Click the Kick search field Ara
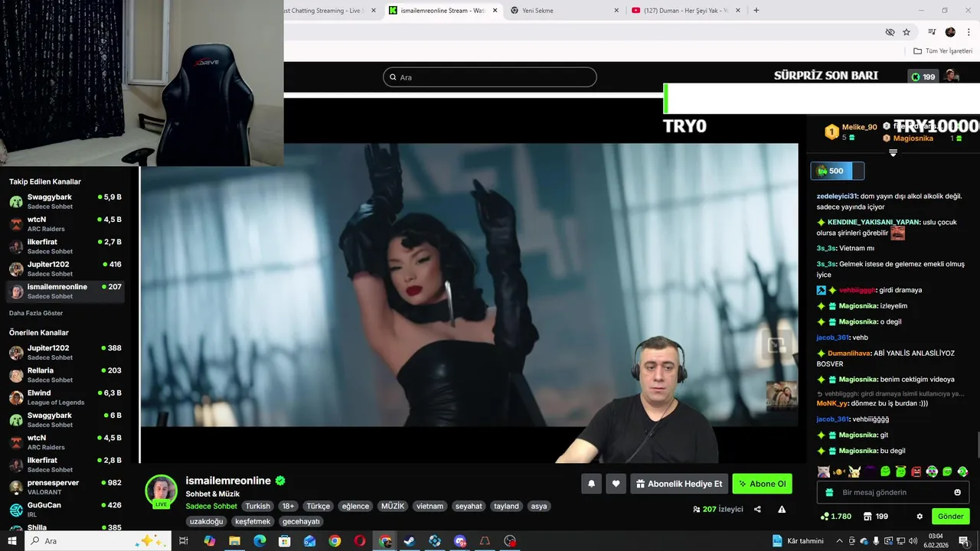This screenshot has height=551, width=980. click(x=490, y=77)
